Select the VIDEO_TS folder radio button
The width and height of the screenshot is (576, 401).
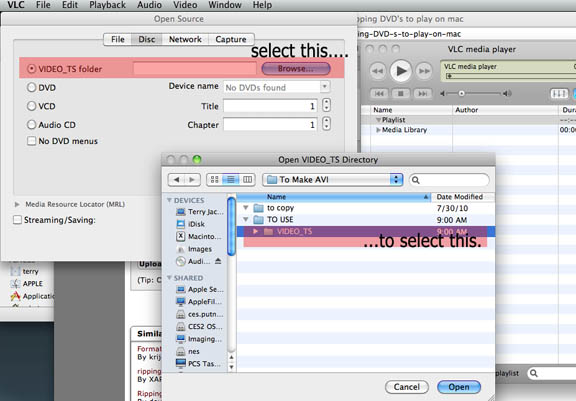point(32,69)
